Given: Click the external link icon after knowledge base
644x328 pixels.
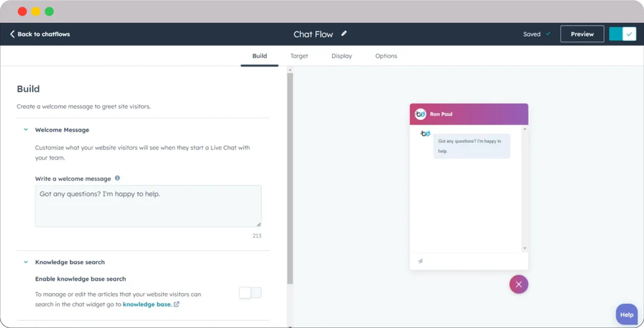Looking at the screenshot, I should 177,304.
